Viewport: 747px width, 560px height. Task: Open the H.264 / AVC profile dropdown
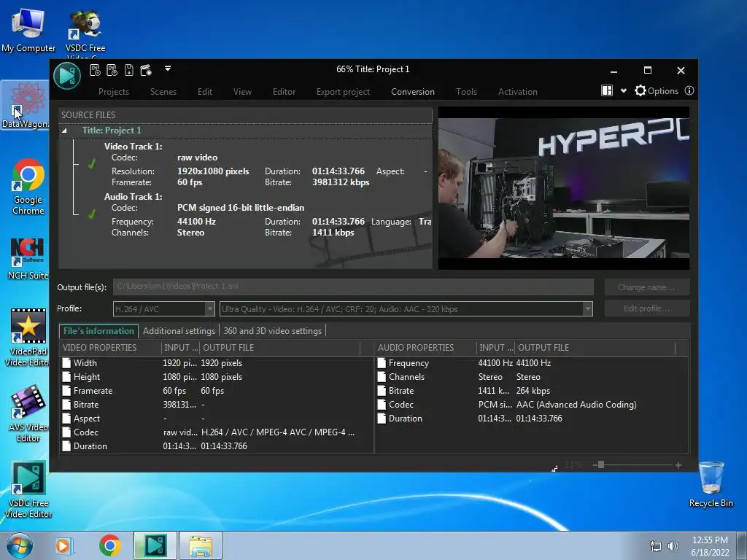point(209,308)
